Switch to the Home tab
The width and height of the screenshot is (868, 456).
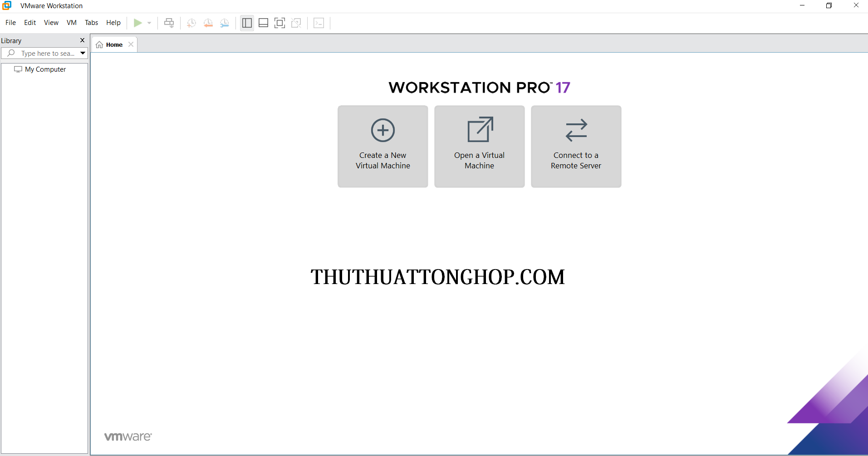tap(113, 44)
